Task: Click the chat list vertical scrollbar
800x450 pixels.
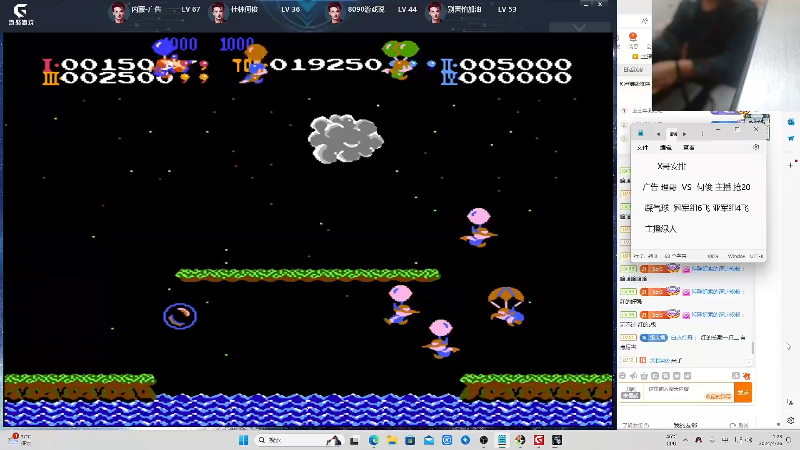Action: click(x=753, y=348)
